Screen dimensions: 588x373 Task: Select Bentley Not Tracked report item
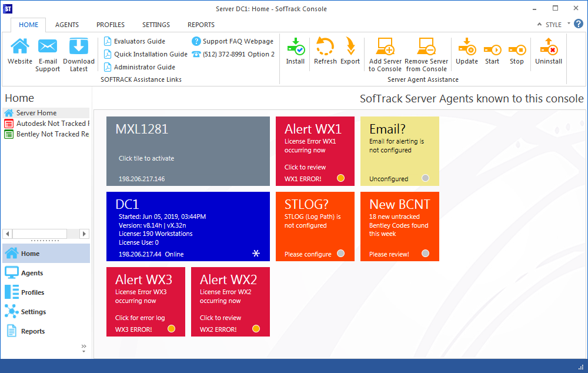46,134
